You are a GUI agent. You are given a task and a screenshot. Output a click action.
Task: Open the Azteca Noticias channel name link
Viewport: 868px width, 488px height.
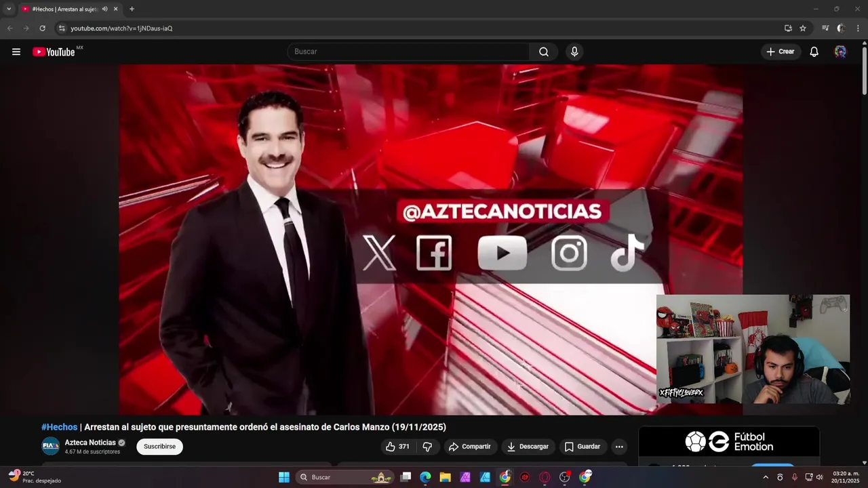(90, 443)
